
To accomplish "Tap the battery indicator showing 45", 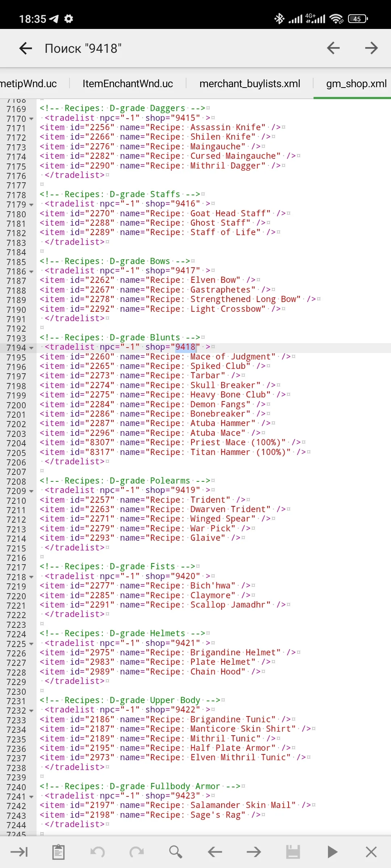I will pyautogui.click(x=358, y=18).
